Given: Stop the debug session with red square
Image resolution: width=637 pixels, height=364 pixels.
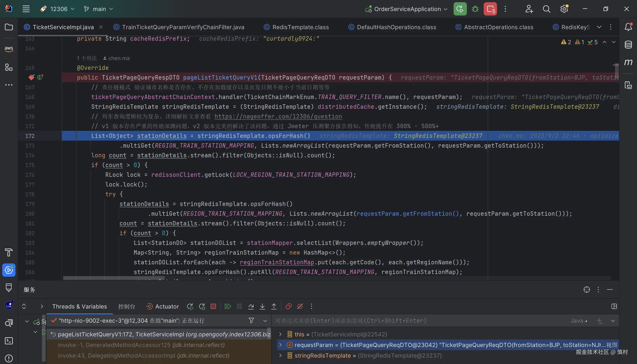Looking at the screenshot, I should point(213,306).
